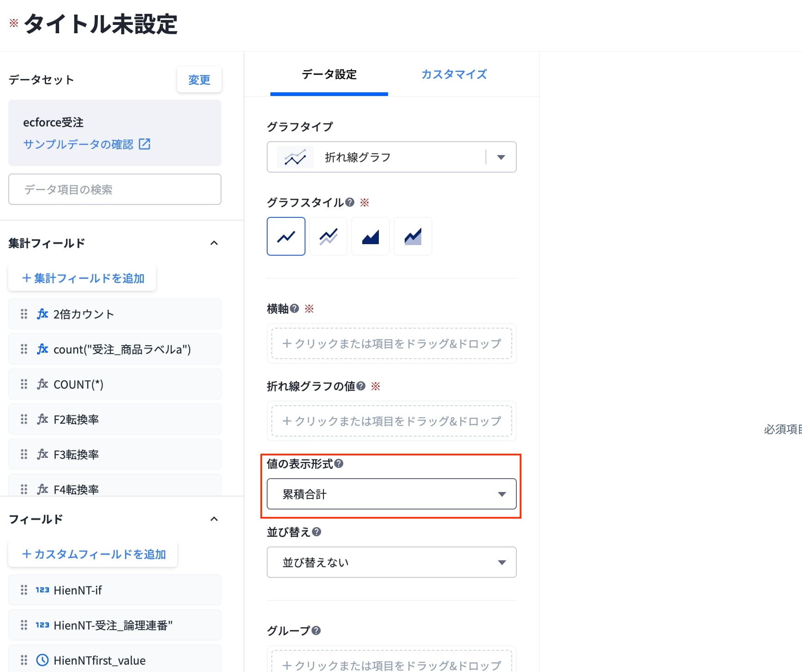
Task: Click help icon next to 並び替え
Action: click(317, 532)
